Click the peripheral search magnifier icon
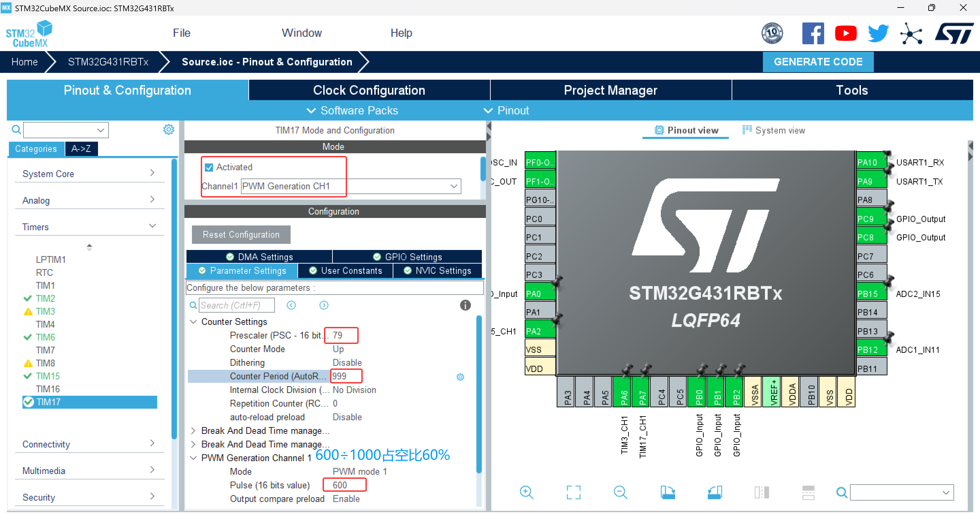This screenshot has width=980, height=519. pyautogui.click(x=16, y=130)
